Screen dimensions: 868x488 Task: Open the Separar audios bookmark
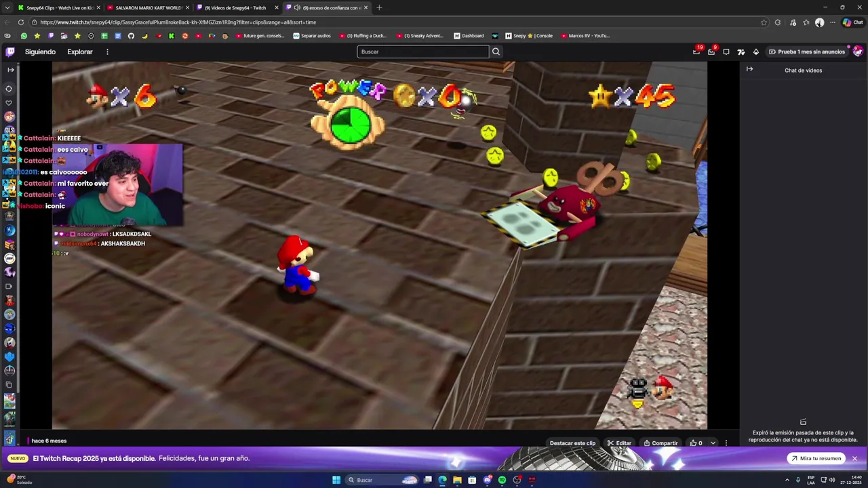click(x=312, y=36)
